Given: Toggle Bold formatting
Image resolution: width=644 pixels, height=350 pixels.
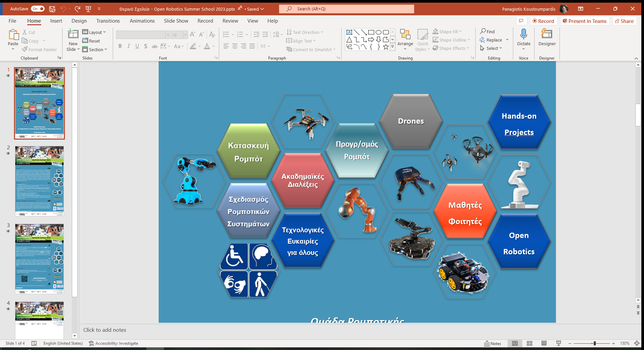Looking at the screenshot, I should click(x=120, y=46).
